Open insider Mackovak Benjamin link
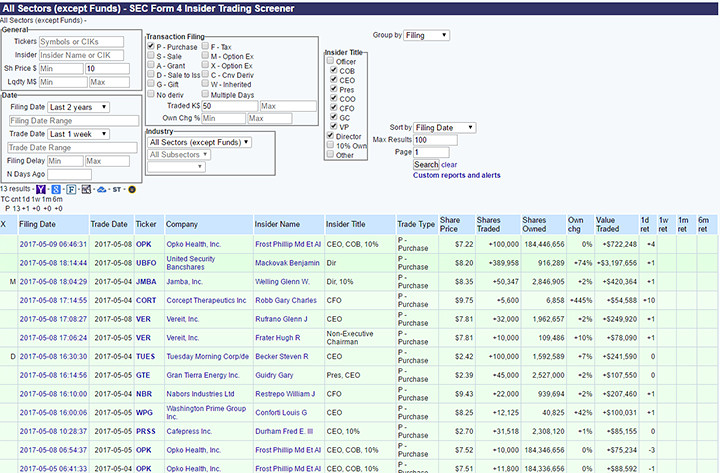 point(287,263)
